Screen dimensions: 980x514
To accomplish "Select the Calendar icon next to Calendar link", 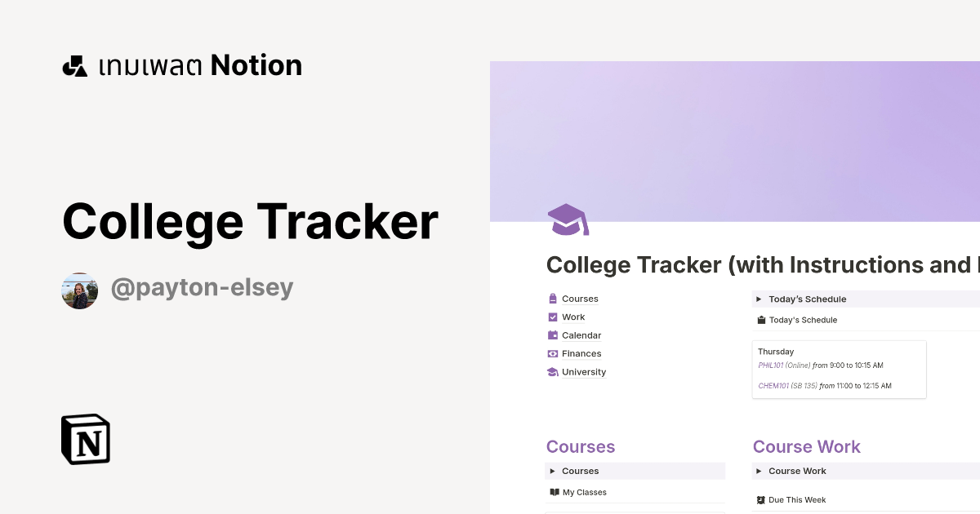I will (x=553, y=335).
